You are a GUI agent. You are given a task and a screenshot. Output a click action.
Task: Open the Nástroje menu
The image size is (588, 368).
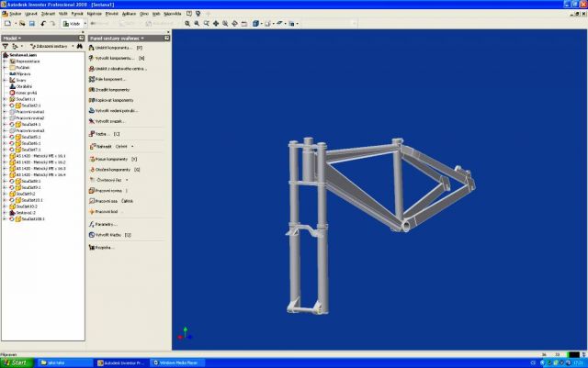tap(94, 15)
